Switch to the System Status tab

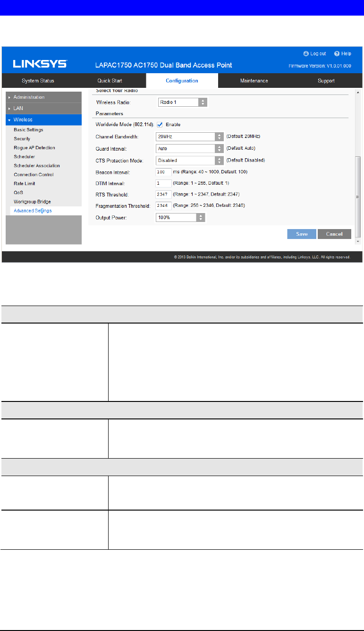click(38, 81)
